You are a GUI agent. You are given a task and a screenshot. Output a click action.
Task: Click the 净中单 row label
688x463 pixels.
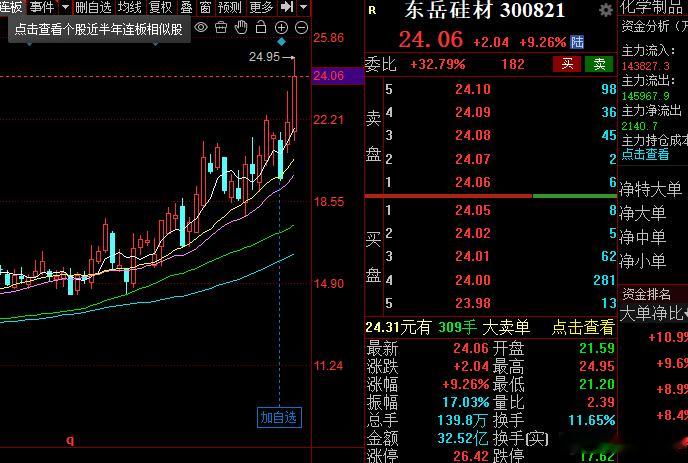(x=642, y=237)
